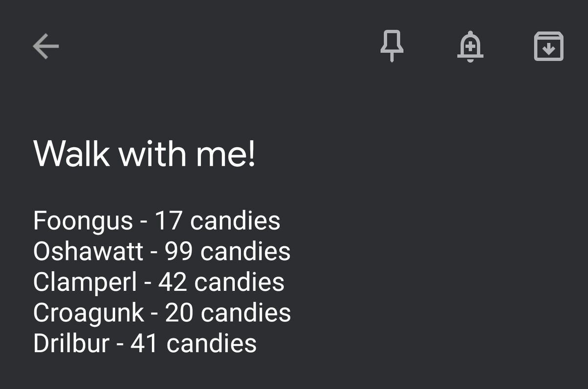This screenshot has width=588, height=389.
Task: Click "candies" on the Drilbur line
Action: tap(212, 343)
